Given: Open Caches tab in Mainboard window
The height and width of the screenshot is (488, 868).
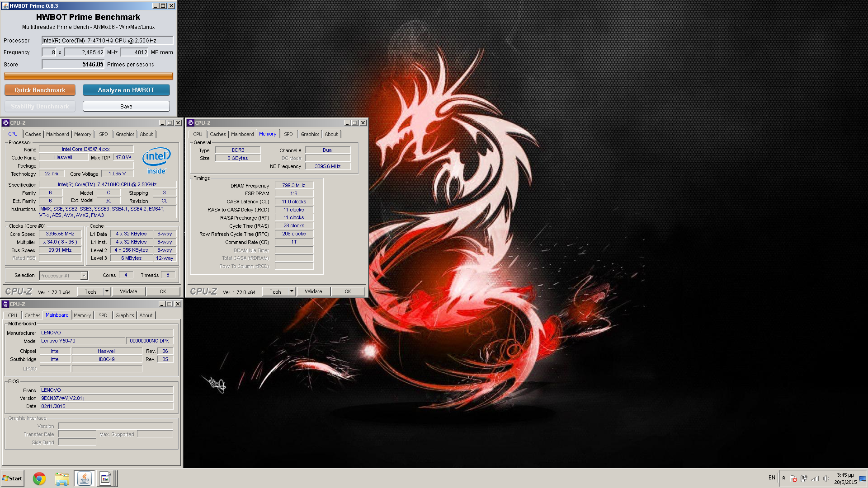Looking at the screenshot, I should click(32, 315).
